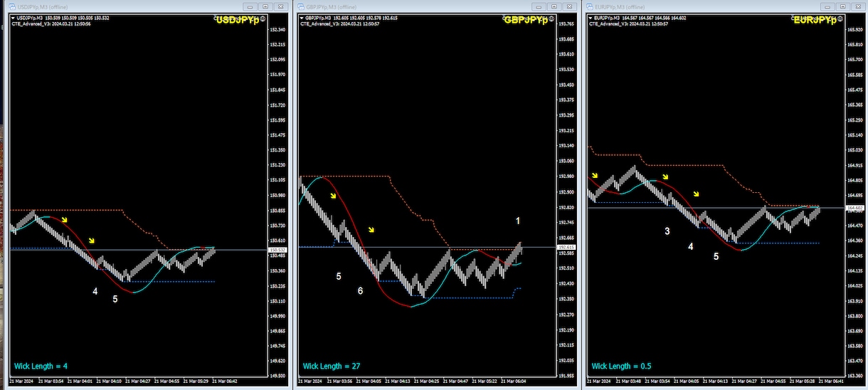Click OHLC header text in EURJPYp chart

coord(640,18)
